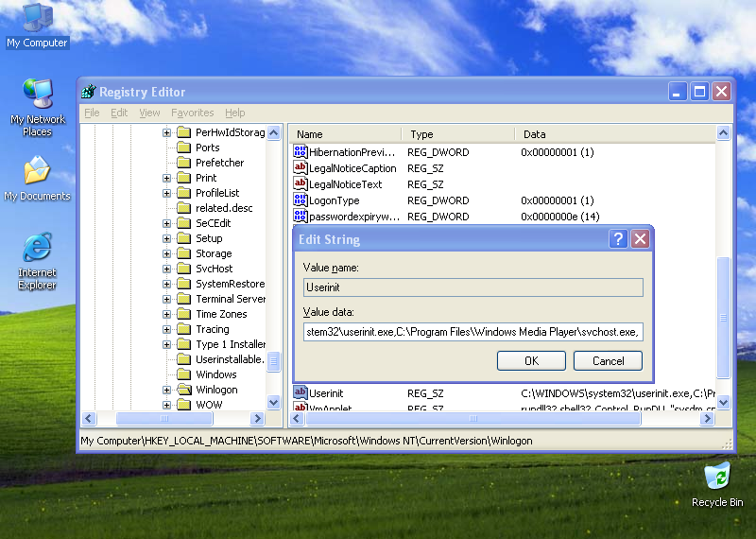Expand the SystemRestore tree node
The width and height of the screenshot is (756, 539).
point(166,285)
